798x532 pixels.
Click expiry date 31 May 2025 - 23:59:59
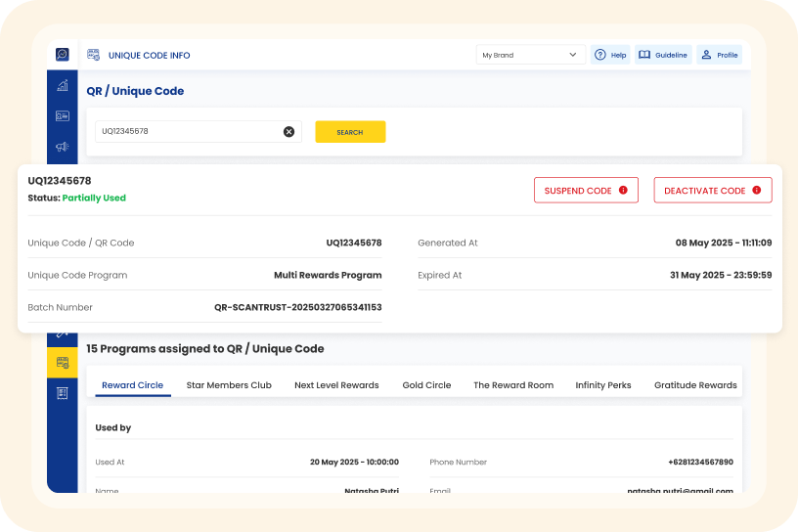click(x=721, y=275)
